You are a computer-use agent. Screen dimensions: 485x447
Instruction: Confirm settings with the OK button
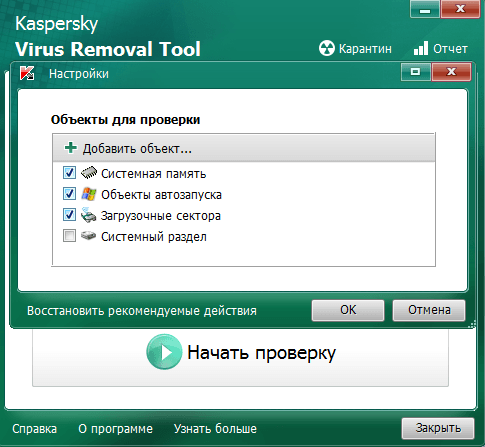(x=348, y=310)
